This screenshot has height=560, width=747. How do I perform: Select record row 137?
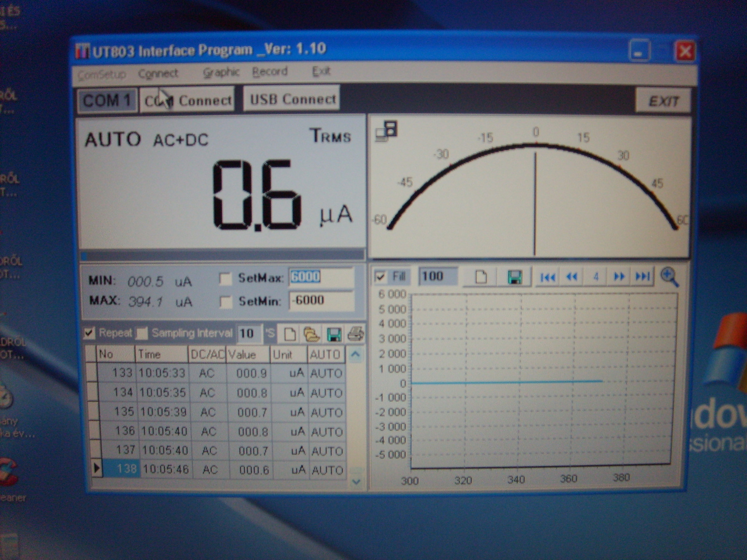click(218, 450)
